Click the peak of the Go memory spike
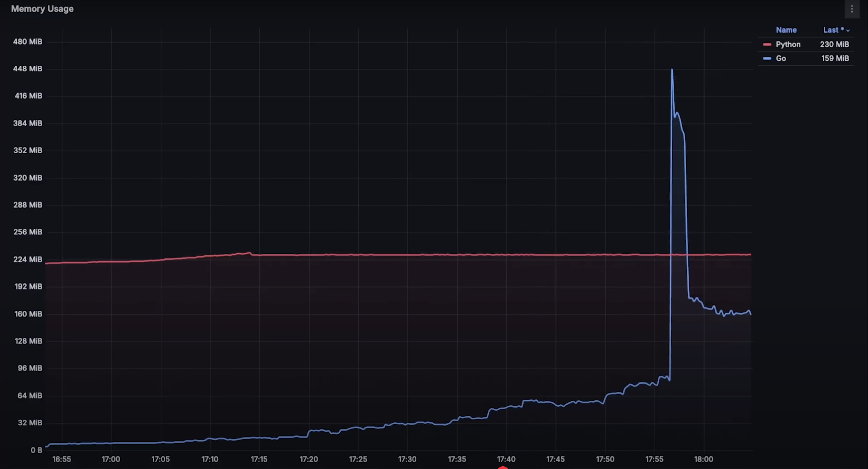Viewport: 868px width, 469px height. tap(672, 70)
